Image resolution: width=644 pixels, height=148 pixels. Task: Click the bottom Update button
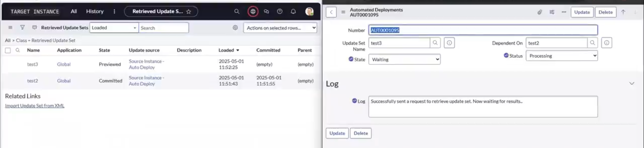(x=337, y=133)
